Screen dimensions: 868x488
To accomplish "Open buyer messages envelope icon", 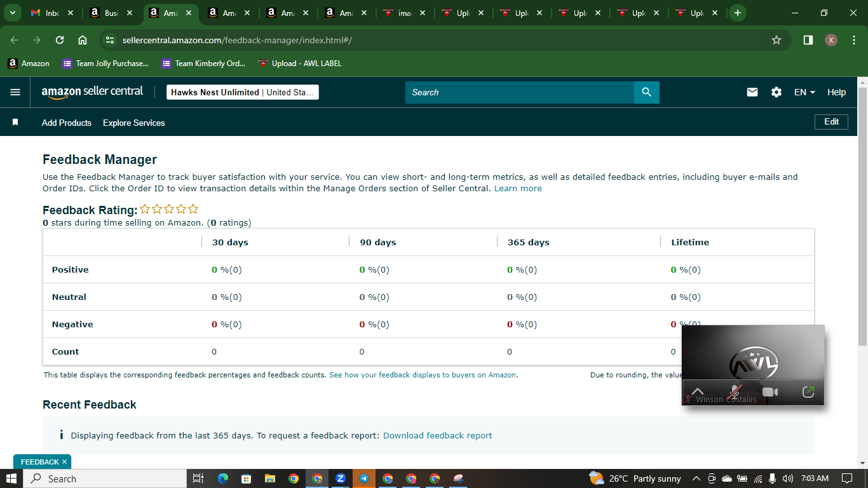I will click(x=752, y=92).
